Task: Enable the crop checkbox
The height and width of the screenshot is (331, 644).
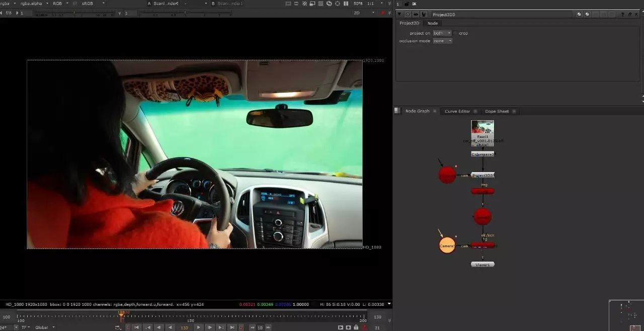Action: [455, 33]
